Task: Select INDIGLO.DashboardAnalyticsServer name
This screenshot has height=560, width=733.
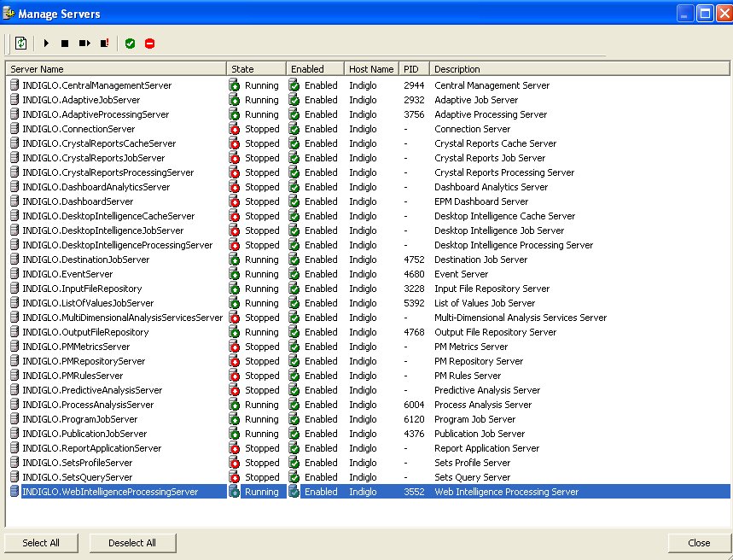Action: (96, 187)
